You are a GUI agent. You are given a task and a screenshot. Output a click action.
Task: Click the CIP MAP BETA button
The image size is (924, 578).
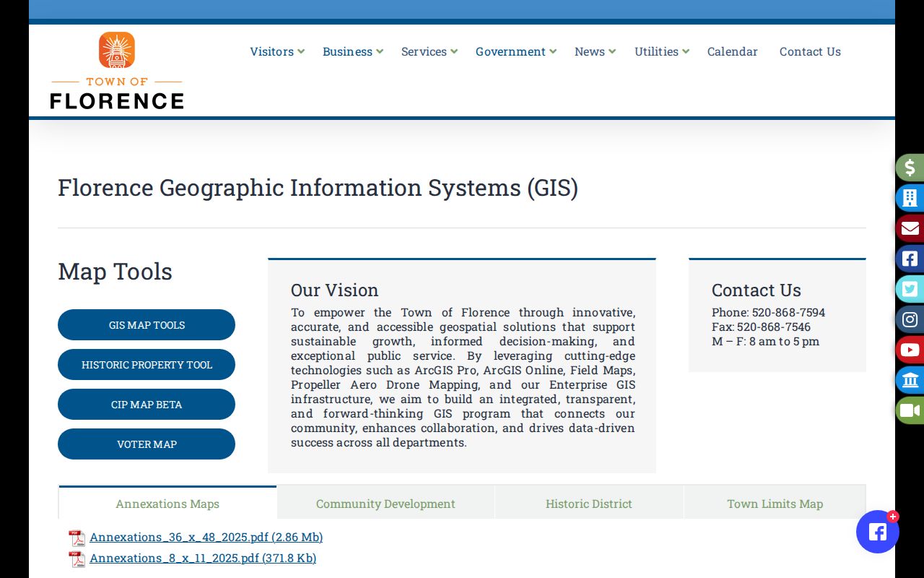click(x=147, y=405)
